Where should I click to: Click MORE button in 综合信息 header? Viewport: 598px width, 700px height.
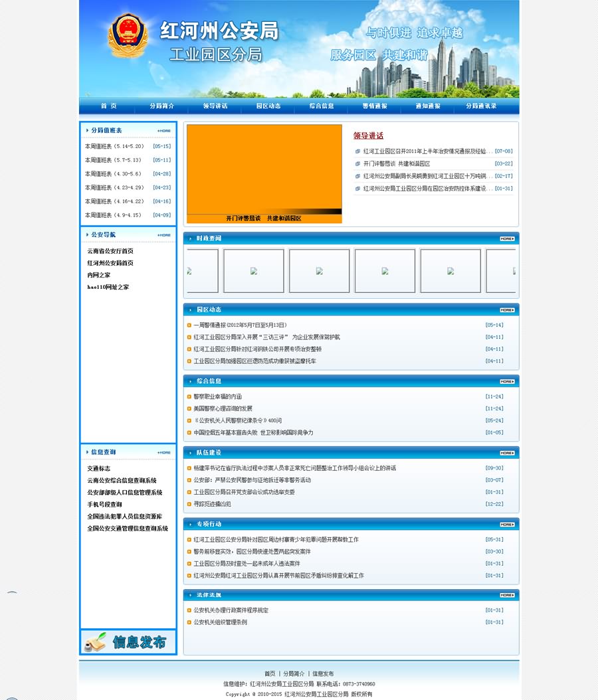tap(508, 381)
